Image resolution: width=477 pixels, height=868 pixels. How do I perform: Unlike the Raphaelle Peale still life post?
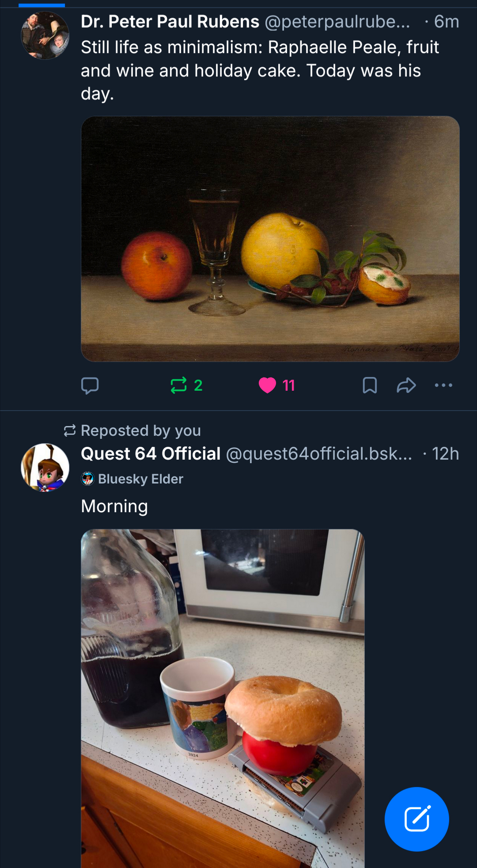click(x=268, y=385)
